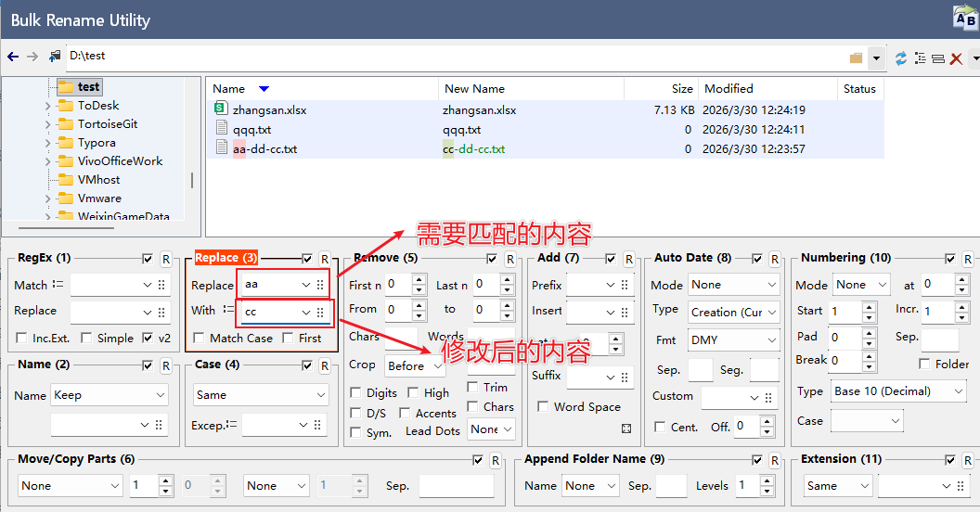Click the refresh icon in the path toolbar

click(900, 58)
